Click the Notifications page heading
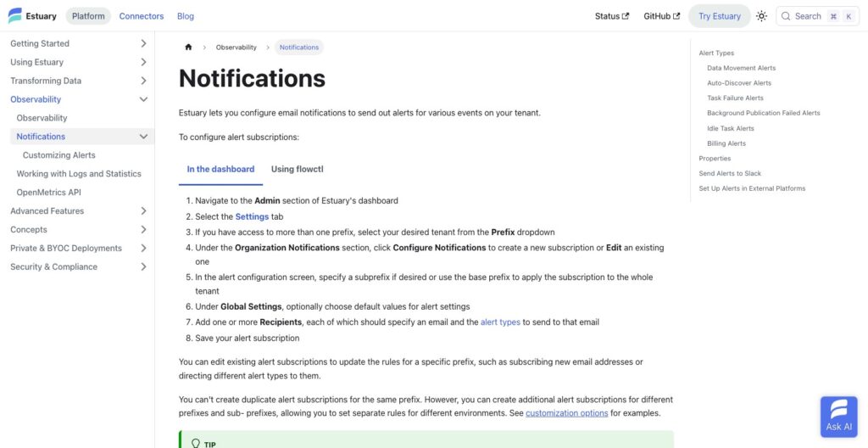Viewport: 868px width, 448px height. pos(252,78)
